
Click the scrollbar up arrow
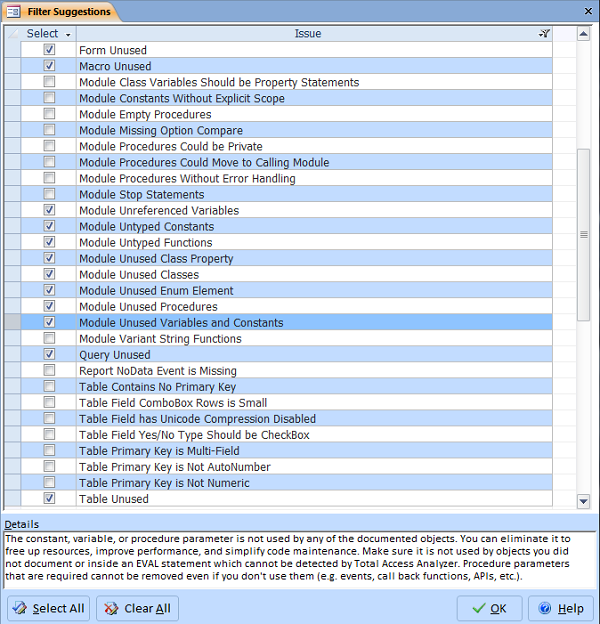tap(584, 33)
